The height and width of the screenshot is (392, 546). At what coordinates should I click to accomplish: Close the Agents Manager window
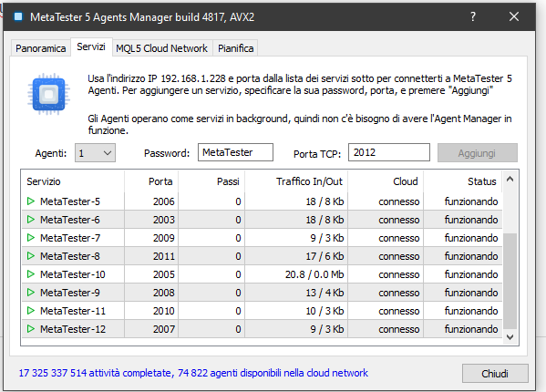pos(514,16)
